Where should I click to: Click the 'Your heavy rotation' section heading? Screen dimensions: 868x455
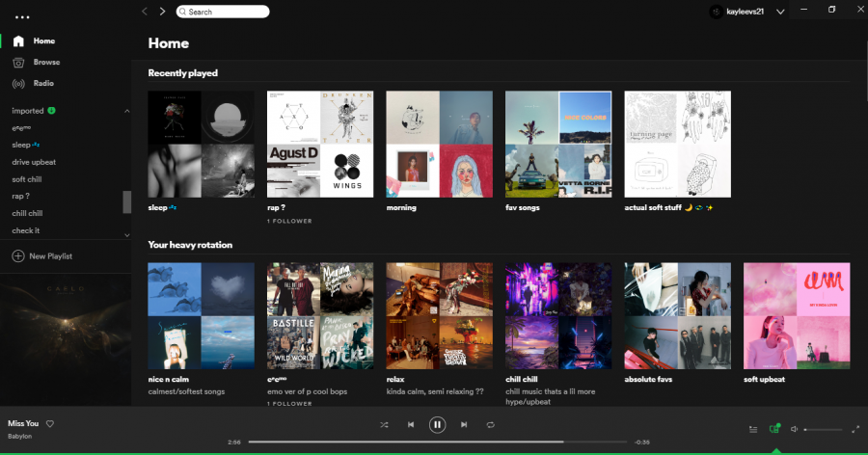click(190, 245)
